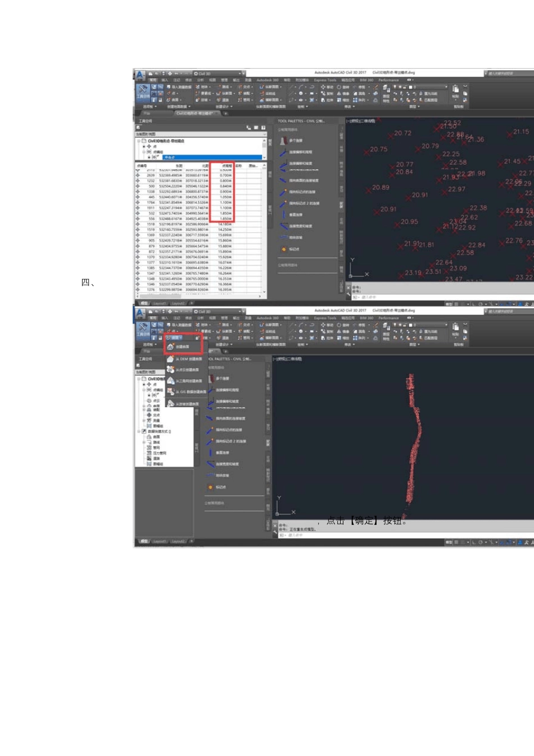
Task: Select point table row 1385
Action: pyautogui.click(x=198, y=268)
